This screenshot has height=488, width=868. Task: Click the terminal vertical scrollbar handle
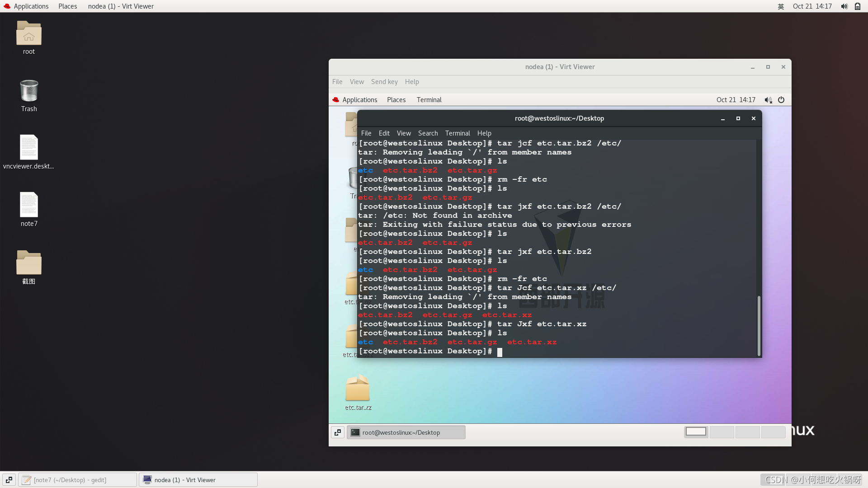759,325
